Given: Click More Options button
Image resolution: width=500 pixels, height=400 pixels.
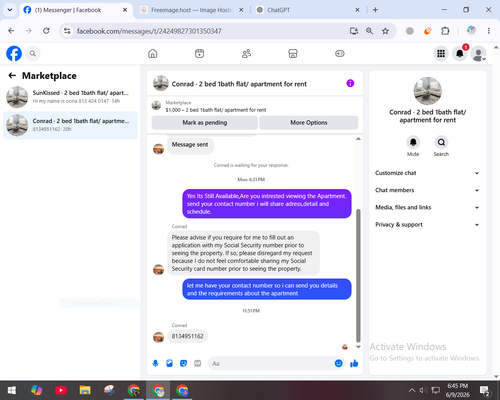Looking at the screenshot, I should 309,123.
